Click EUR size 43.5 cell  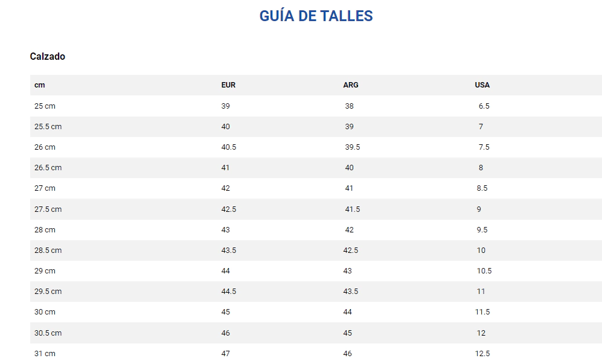229,251
